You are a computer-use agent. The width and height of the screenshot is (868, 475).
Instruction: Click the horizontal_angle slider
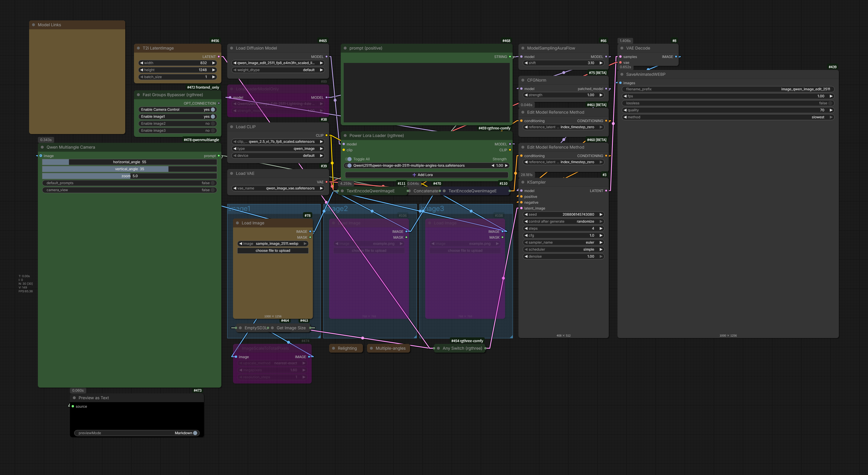click(x=129, y=162)
